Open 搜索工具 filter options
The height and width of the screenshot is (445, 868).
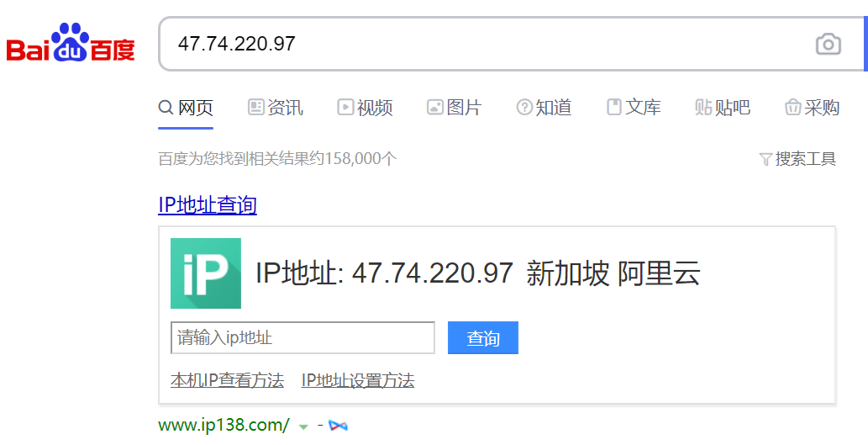(x=797, y=159)
